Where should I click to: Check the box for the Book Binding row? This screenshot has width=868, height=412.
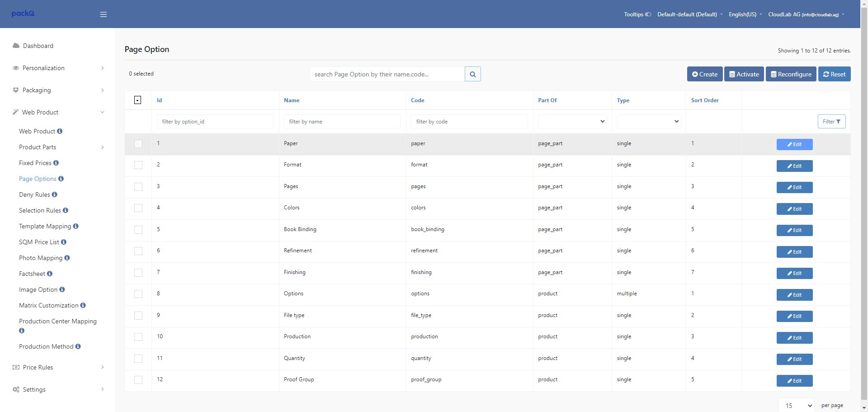pos(138,230)
